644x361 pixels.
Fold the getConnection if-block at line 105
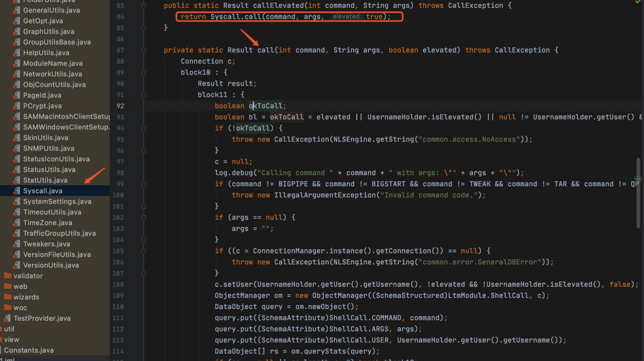click(x=144, y=251)
